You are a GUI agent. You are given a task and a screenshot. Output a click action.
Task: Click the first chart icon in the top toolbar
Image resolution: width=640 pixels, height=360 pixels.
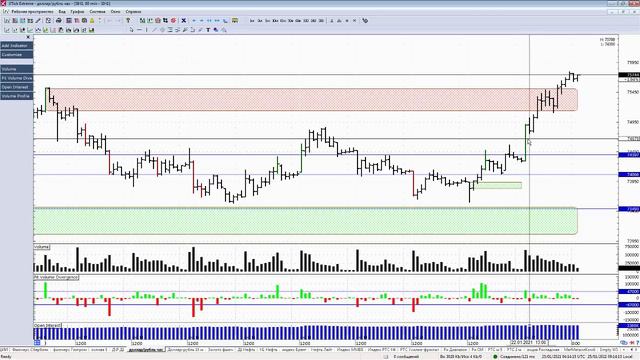[7, 20]
